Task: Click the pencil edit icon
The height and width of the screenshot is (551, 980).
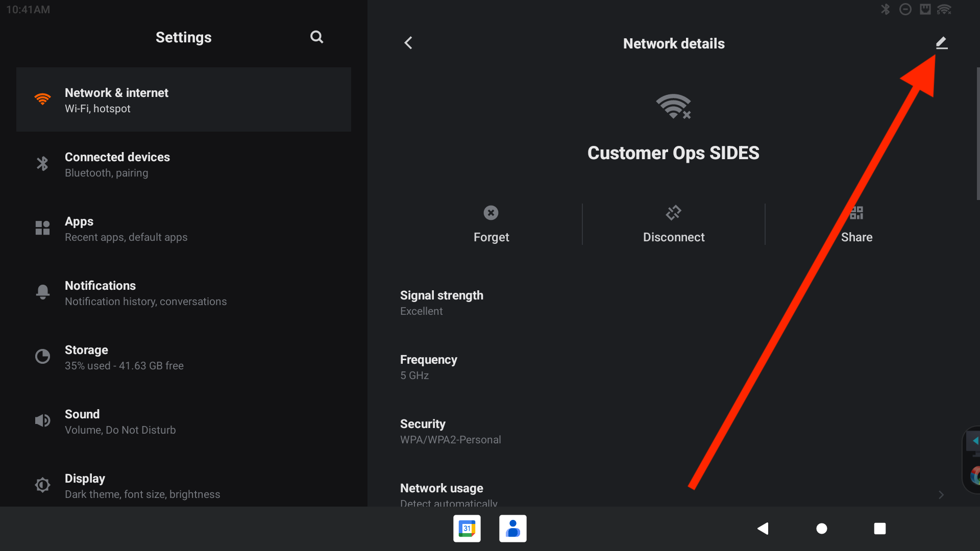Action: click(941, 43)
